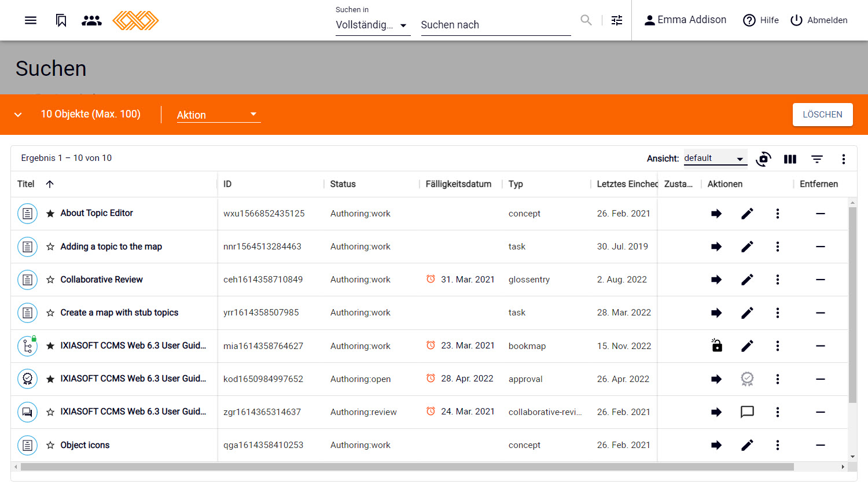The image size is (868, 492).
Task: Open the column chooser icon
Action: pyautogui.click(x=790, y=159)
